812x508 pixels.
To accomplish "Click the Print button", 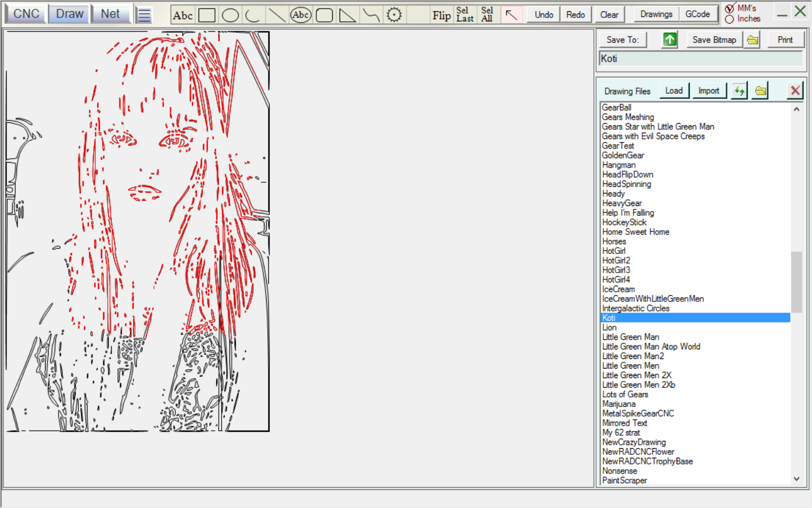I will click(785, 40).
